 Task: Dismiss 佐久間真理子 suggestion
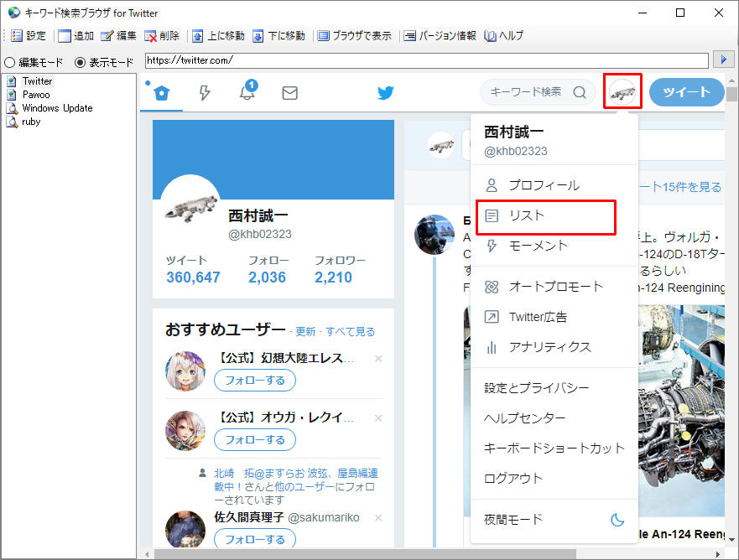pos(378,518)
